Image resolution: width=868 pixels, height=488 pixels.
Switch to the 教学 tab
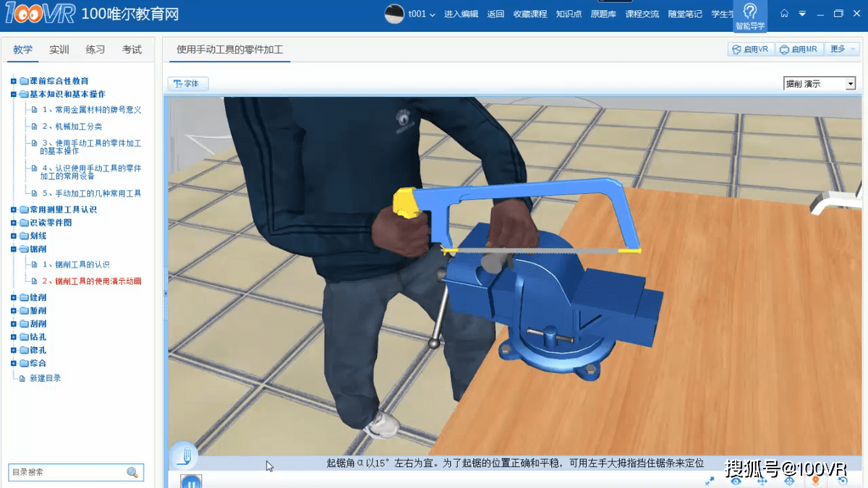click(x=23, y=50)
